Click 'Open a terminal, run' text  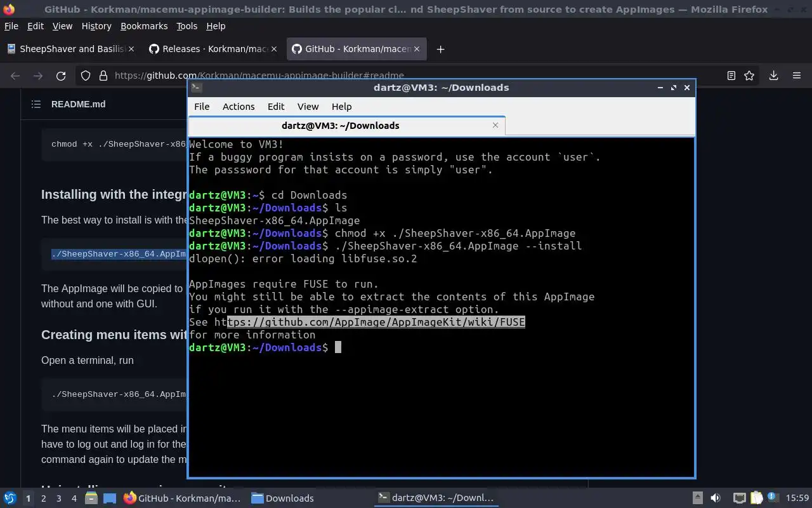(x=88, y=360)
